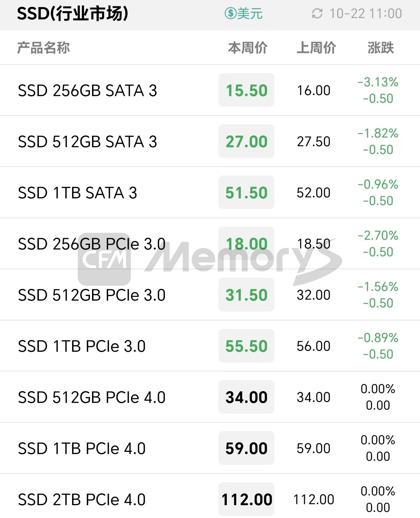Click the 涨跌 column header
Image resolution: width=420 pixels, height=518 pixels.
381,48
